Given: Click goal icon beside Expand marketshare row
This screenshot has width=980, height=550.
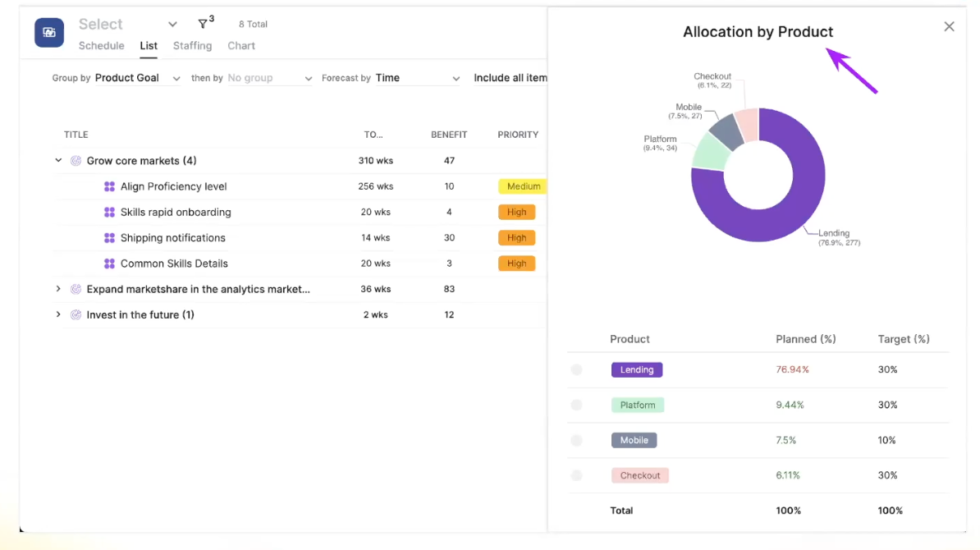Looking at the screenshot, I should (x=76, y=289).
